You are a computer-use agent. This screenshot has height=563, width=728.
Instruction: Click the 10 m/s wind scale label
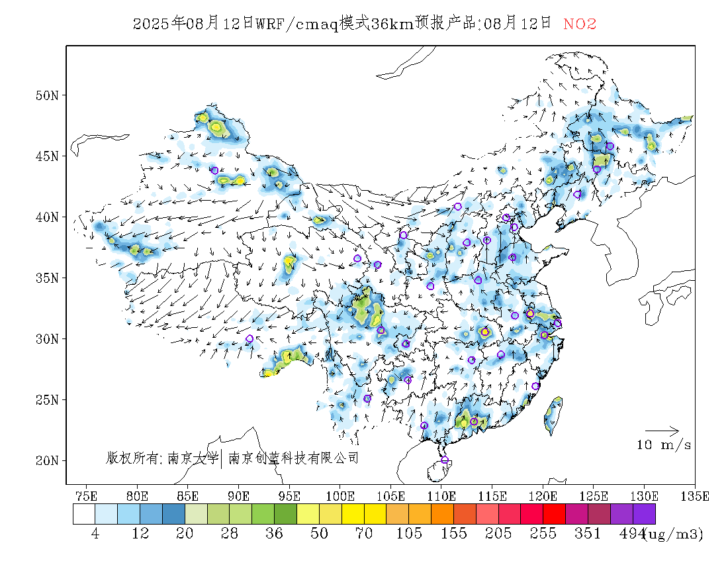point(663,445)
